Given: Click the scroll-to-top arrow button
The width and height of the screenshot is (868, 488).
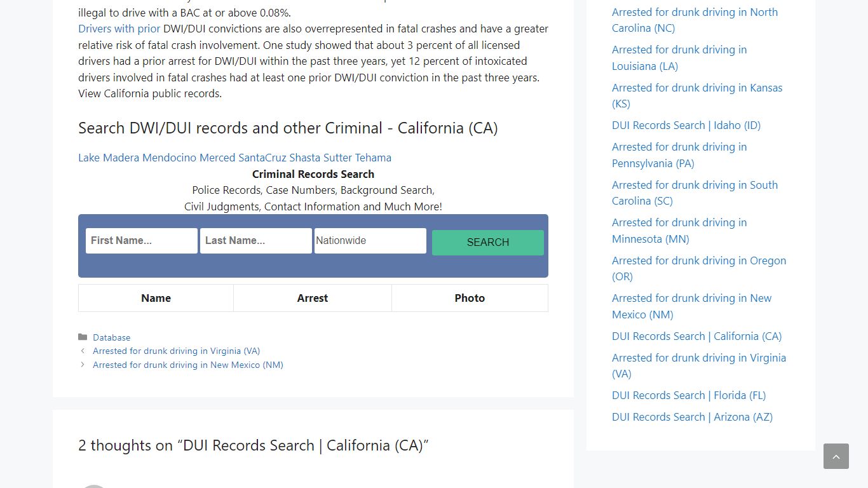Looking at the screenshot, I should point(836,456).
